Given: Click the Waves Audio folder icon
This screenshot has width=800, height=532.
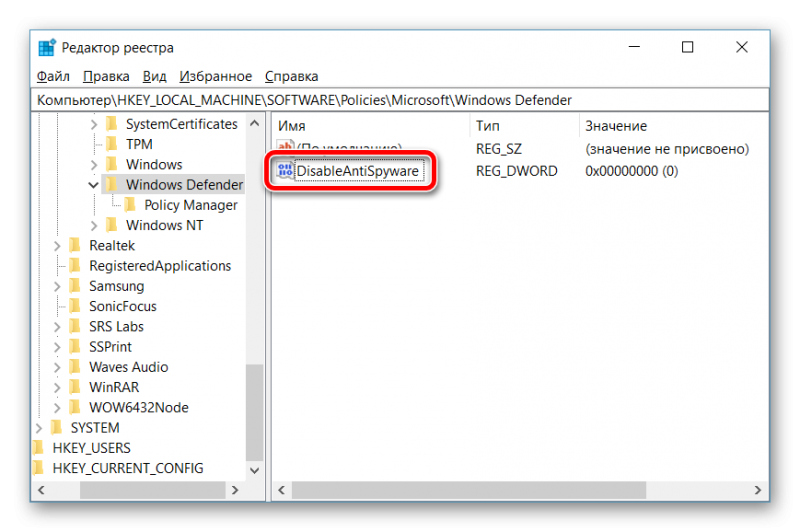Looking at the screenshot, I should (75, 367).
